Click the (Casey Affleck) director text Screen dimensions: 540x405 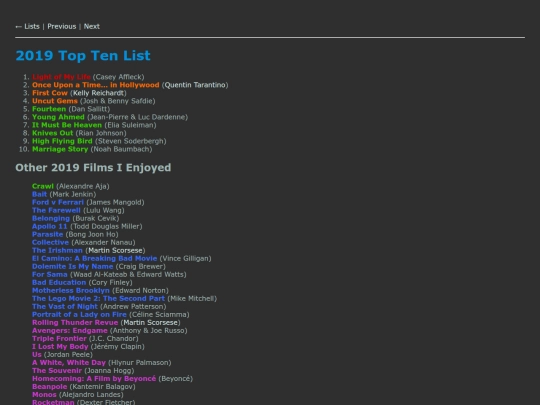118,77
